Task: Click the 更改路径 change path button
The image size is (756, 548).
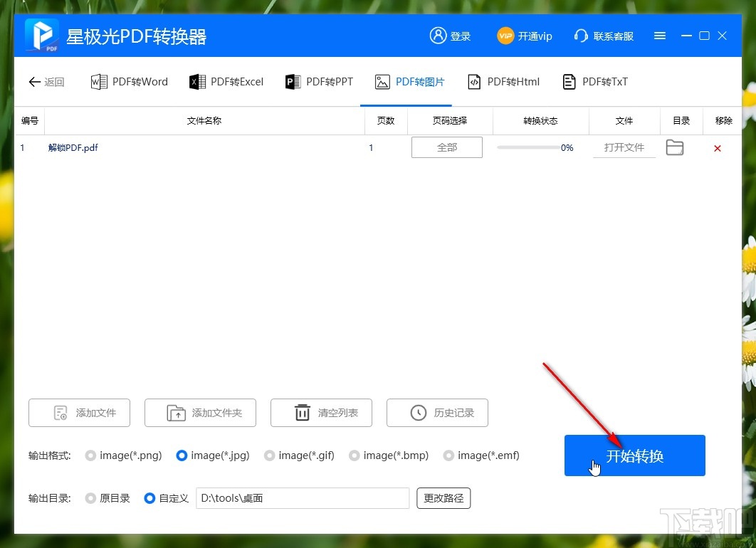Action: (x=443, y=498)
